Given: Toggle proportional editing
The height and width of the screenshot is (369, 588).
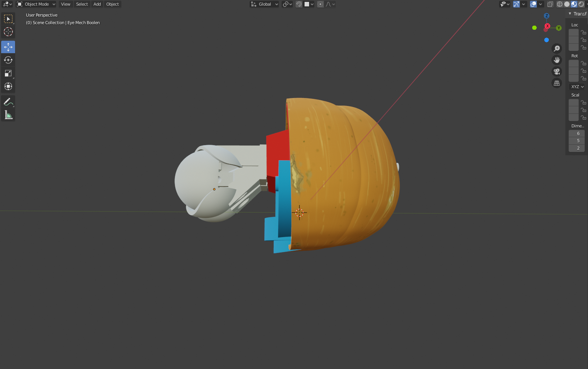Looking at the screenshot, I should pos(320,4).
